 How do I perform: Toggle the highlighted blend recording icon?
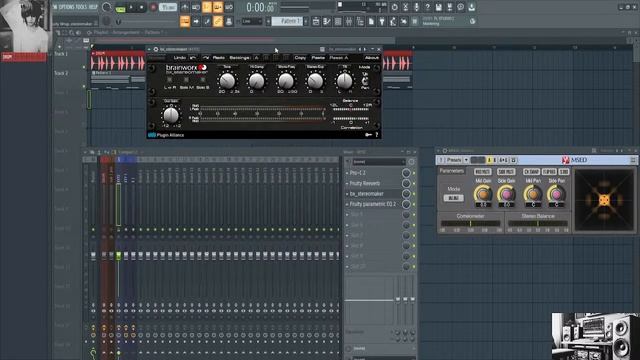point(218,7)
